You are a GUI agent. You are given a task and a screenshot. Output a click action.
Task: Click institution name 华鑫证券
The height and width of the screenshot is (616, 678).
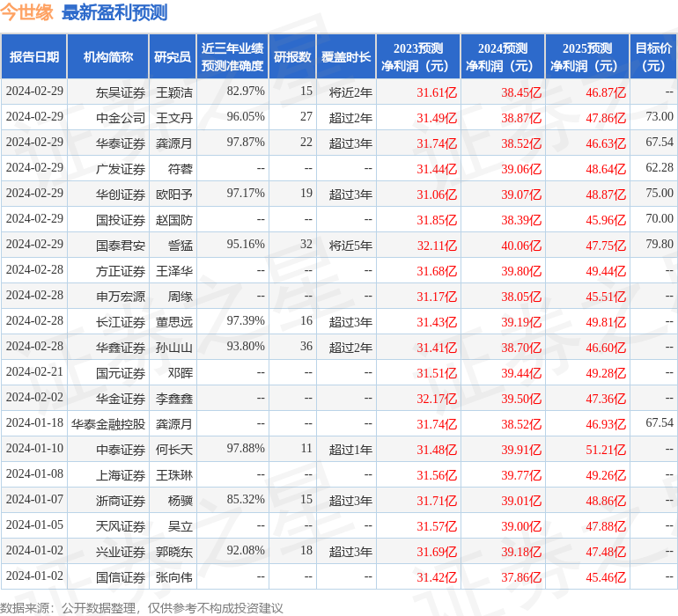121,348
